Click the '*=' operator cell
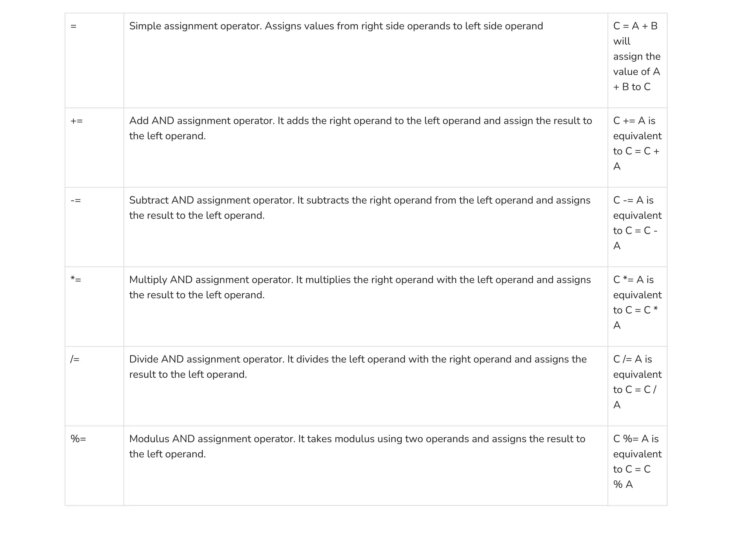 76,280
